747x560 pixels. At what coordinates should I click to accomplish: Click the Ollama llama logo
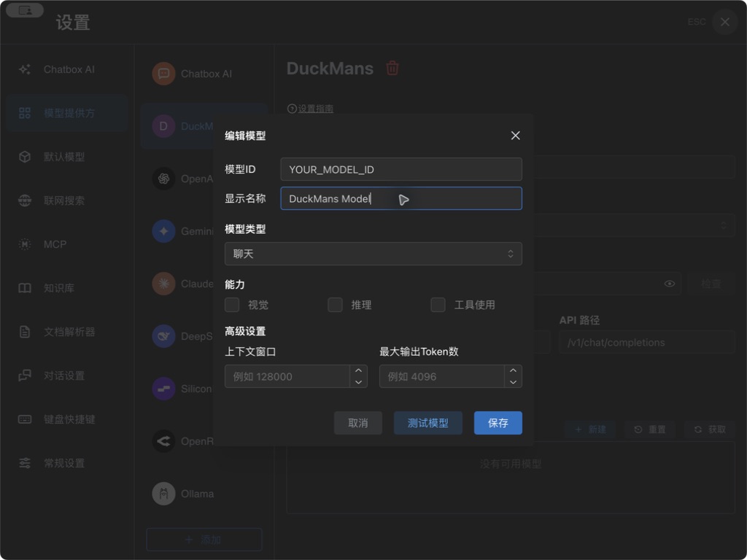click(x=164, y=494)
